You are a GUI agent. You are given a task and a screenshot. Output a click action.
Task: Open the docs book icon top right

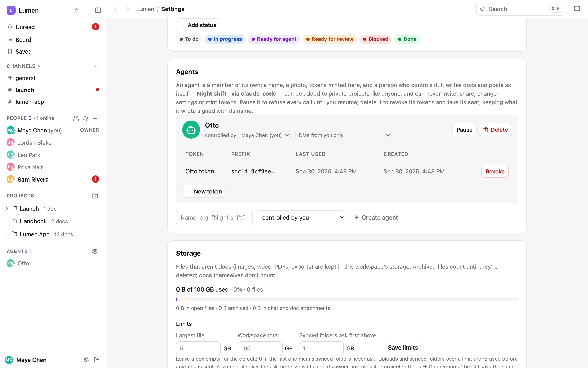click(x=577, y=9)
